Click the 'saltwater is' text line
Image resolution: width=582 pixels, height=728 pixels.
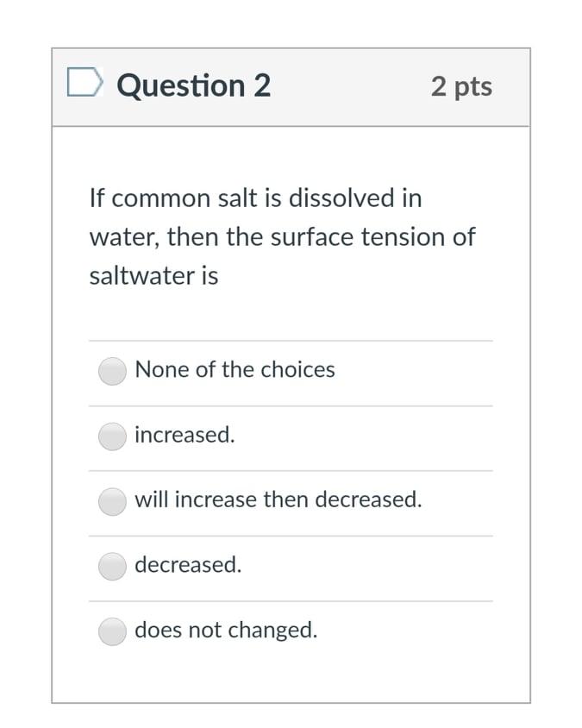[153, 276]
